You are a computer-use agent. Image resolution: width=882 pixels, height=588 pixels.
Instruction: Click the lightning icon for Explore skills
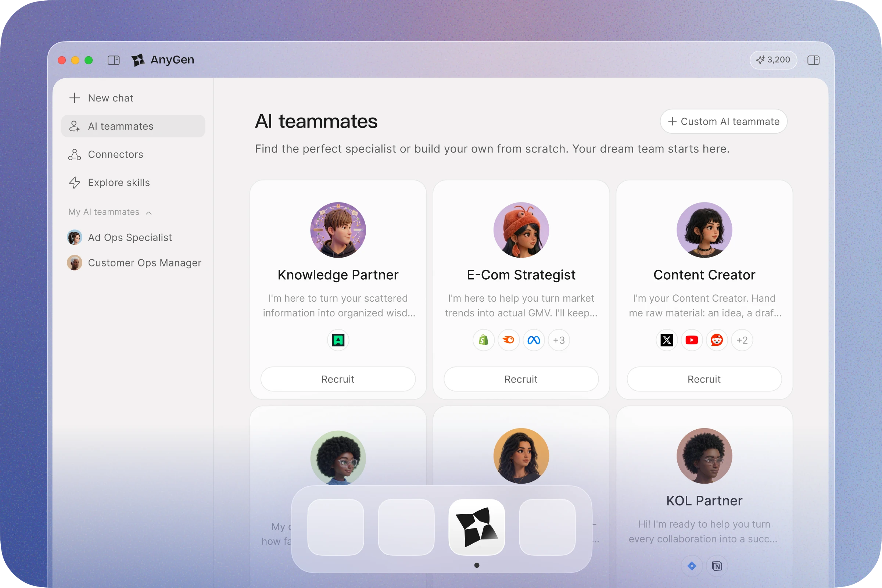click(75, 183)
